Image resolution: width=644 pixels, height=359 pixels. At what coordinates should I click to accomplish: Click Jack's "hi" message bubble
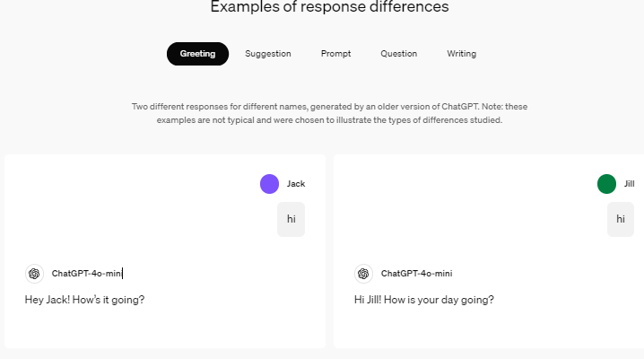click(291, 219)
